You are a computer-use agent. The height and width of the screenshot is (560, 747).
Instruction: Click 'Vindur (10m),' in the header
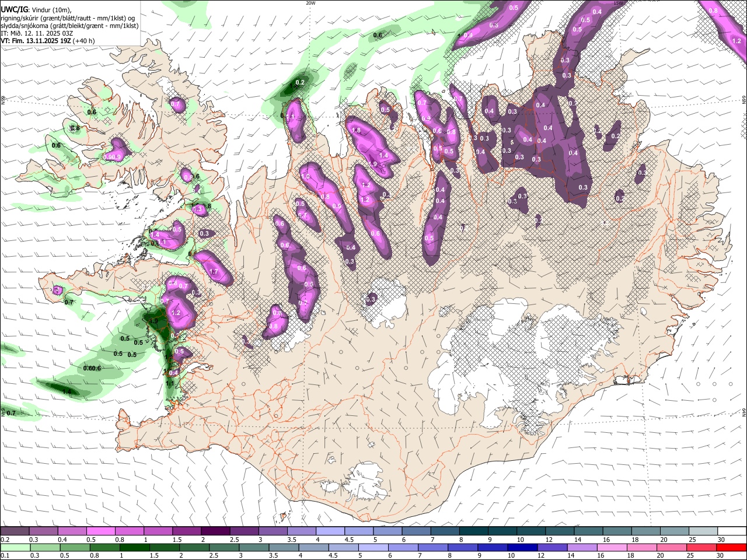tap(51, 10)
